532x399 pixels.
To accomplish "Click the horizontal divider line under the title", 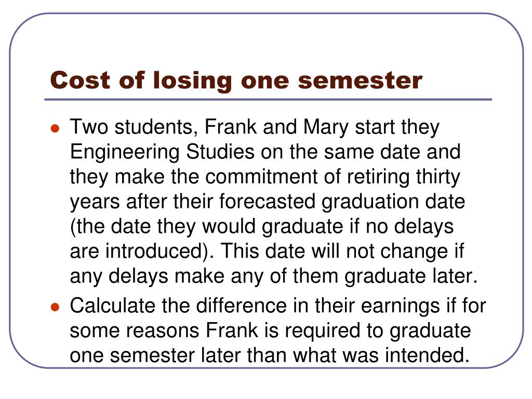I will [268, 100].
